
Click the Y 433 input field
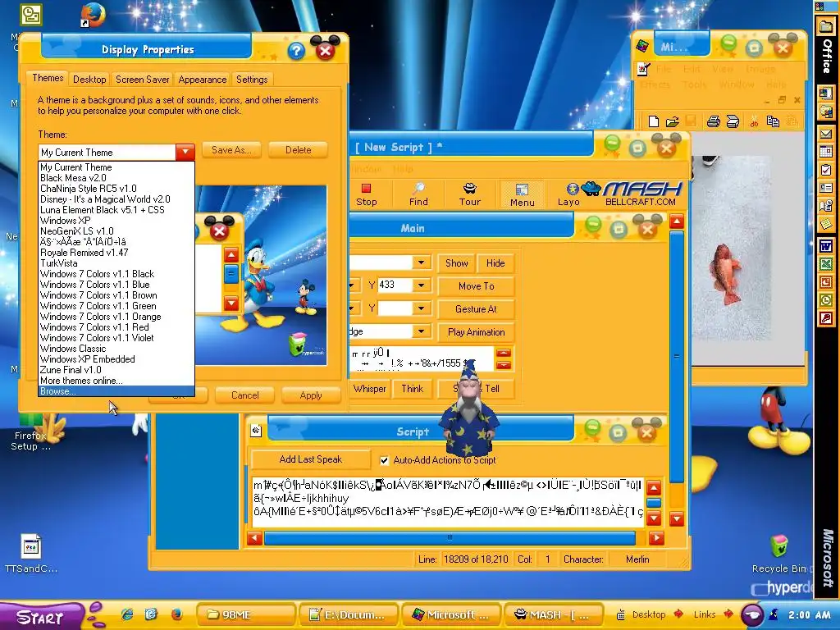click(x=395, y=285)
